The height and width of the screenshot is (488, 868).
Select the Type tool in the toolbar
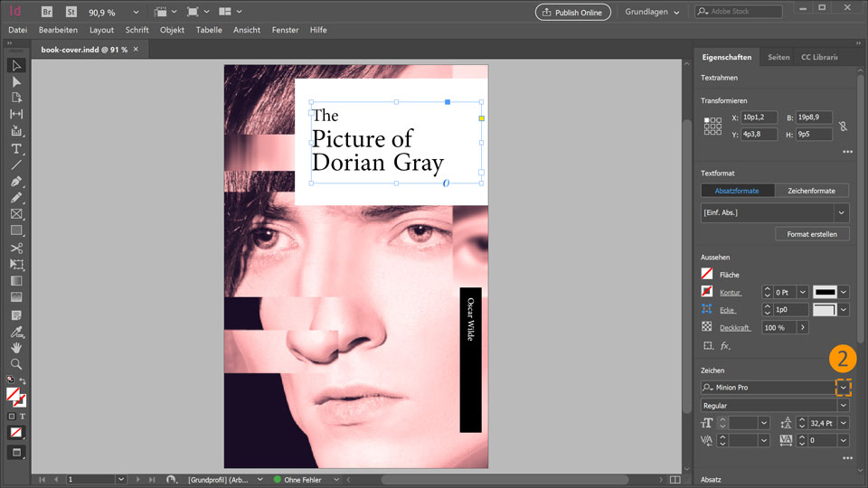coord(16,148)
